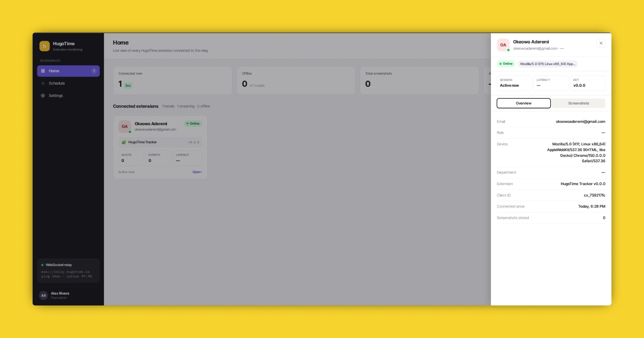Click the LATENCY box on extension card
The height and width of the screenshot is (338, 644).
click(187, 158)
